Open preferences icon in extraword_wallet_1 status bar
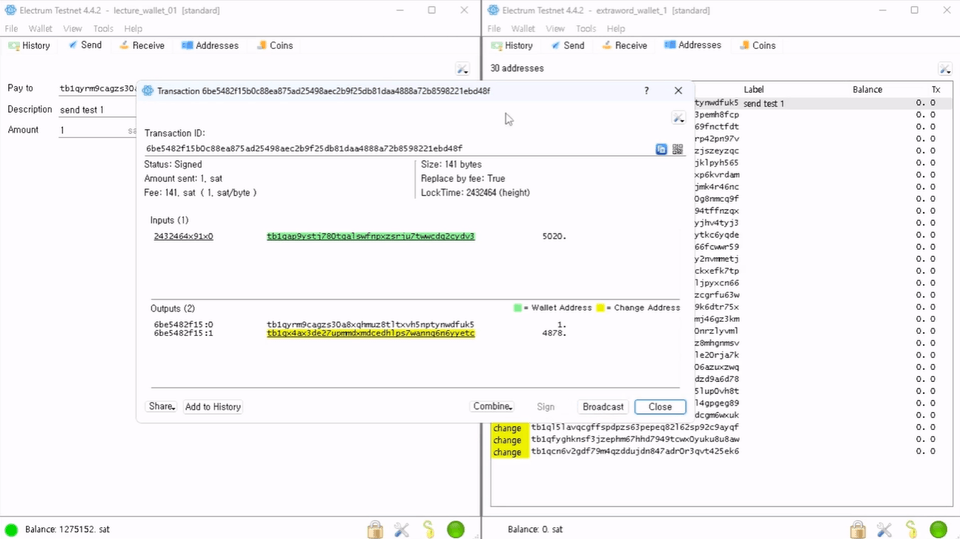The height and width of the screenshot is (539, 960). [x=884, y=529]
